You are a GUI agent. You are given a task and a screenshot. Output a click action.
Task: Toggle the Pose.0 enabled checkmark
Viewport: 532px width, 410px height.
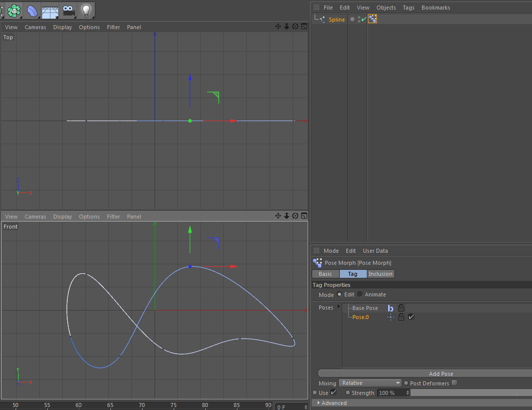[x=411, y=317]
